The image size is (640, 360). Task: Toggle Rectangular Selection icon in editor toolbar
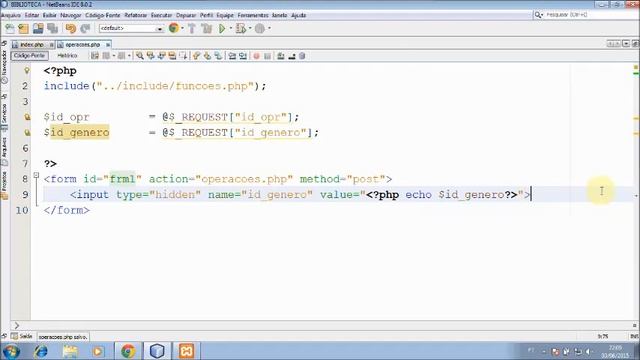tap(183, 56)
